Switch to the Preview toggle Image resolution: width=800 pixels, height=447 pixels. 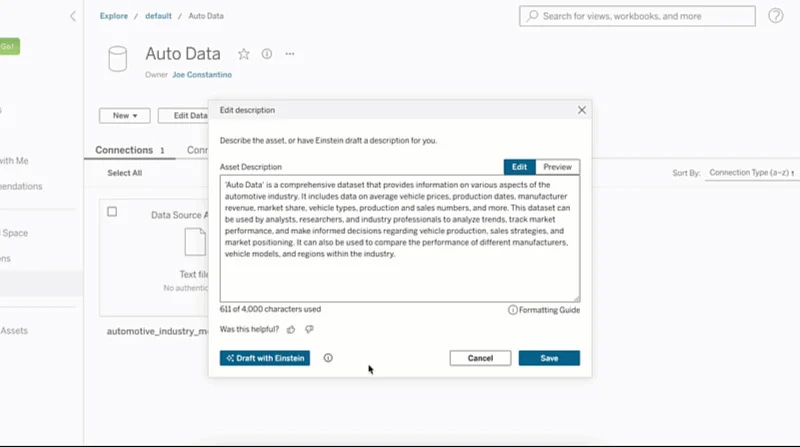[x=557, y=167]
